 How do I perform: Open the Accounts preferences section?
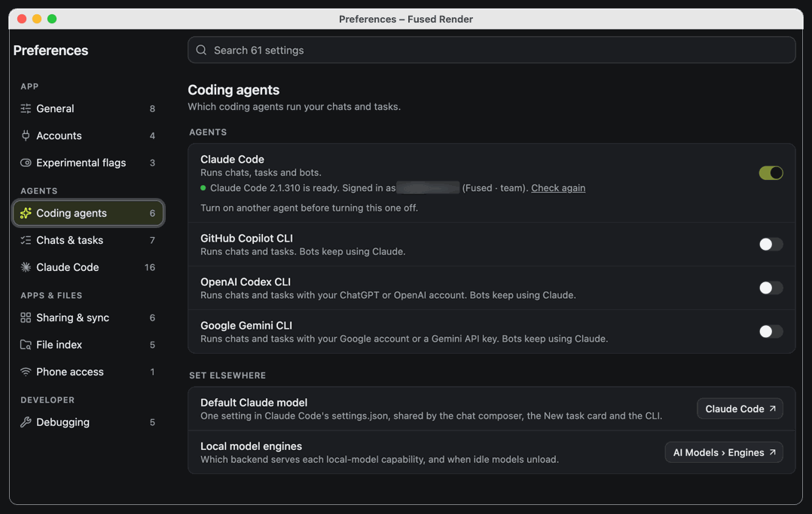click(x=88, y=135)
